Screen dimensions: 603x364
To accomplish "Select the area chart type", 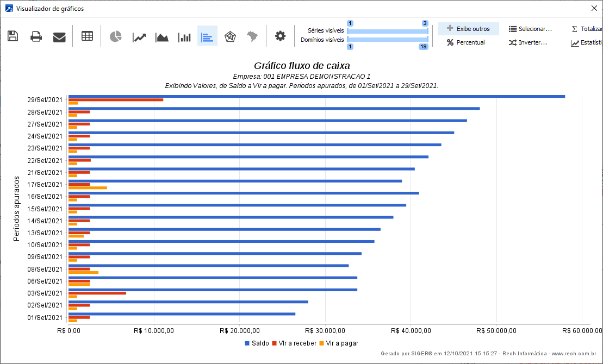I will click(162, 36).
